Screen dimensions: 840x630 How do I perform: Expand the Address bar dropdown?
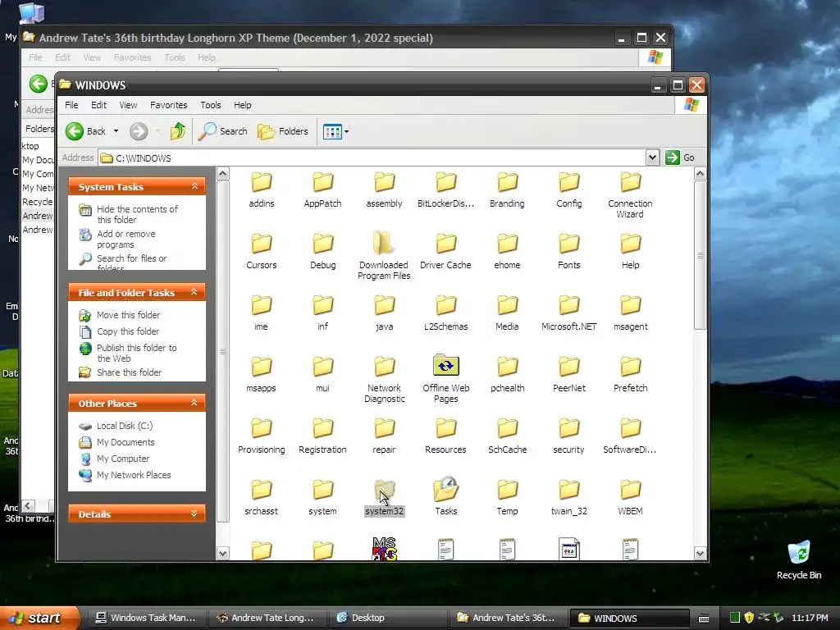652,157
